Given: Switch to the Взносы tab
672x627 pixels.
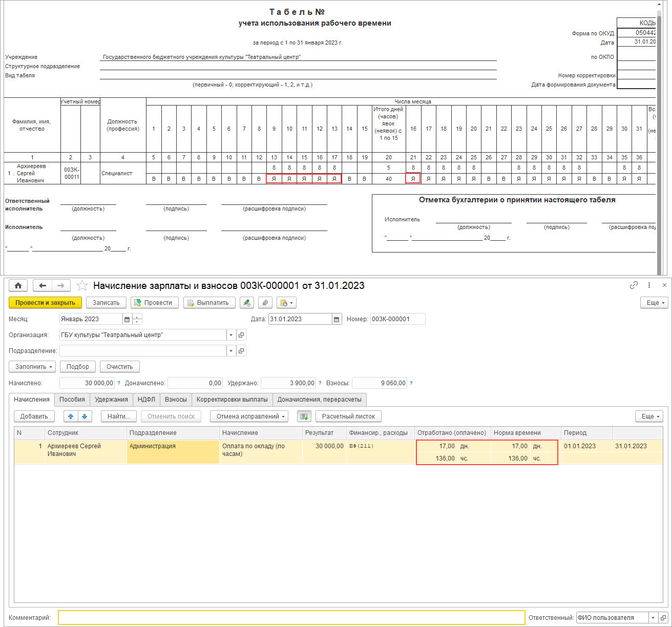Looking at the screenshot, I should point(176,400).
